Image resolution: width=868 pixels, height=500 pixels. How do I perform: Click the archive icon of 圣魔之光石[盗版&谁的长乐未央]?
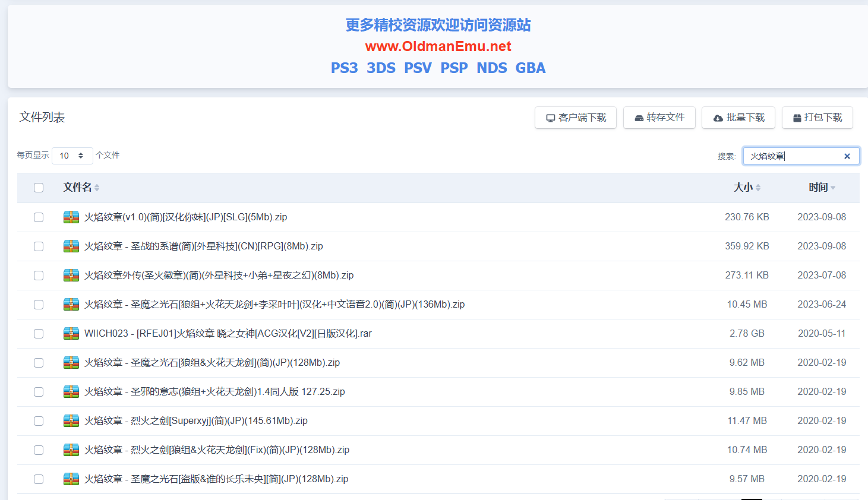71,479
